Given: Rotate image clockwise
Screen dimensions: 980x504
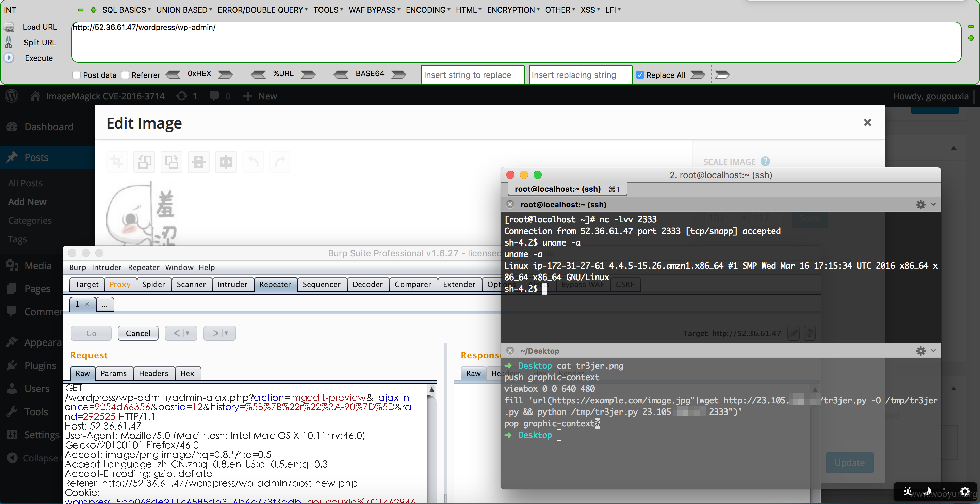Looking at the screenshot, I should point(171,162).
